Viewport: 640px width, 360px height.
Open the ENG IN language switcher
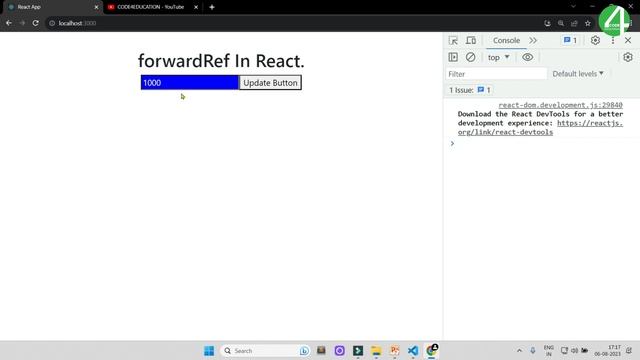(x=549, y=351)
